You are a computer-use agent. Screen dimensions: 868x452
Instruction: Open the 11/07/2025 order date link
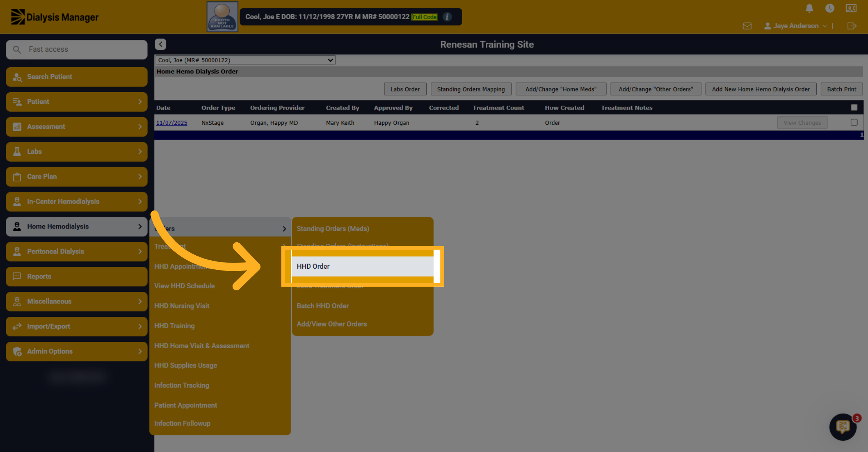(x=172, y=123)
